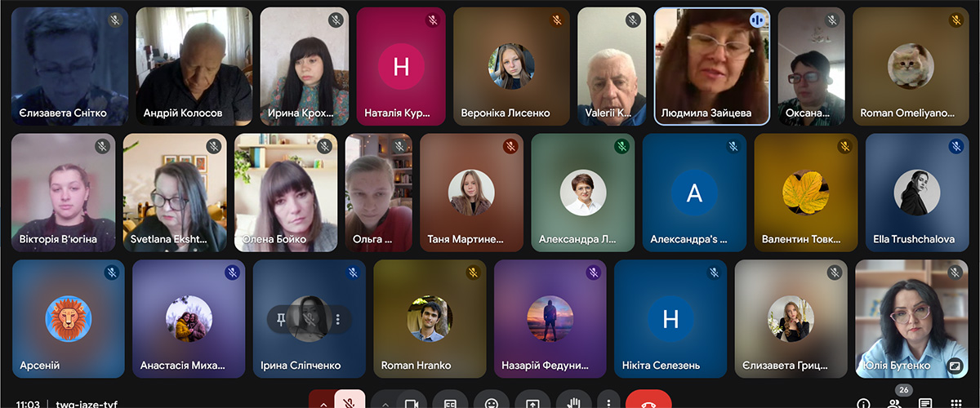980x408 pixels.
Task: Select Андрій Колосов's video tile
Action: (194, 66)
